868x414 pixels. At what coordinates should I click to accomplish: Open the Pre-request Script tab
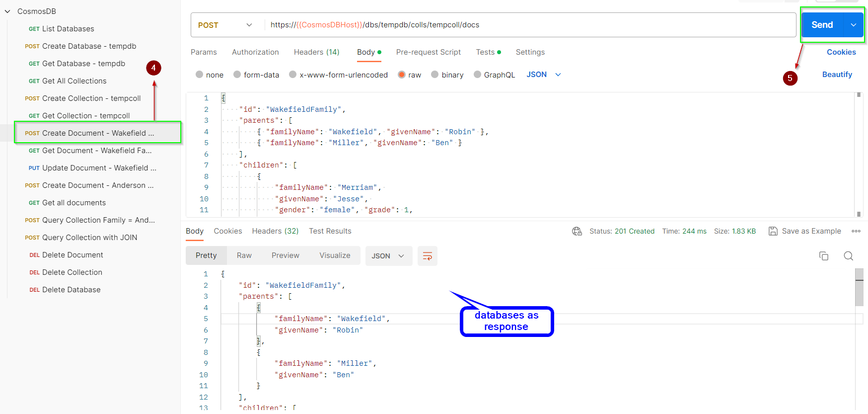click(x=429, y=52)
